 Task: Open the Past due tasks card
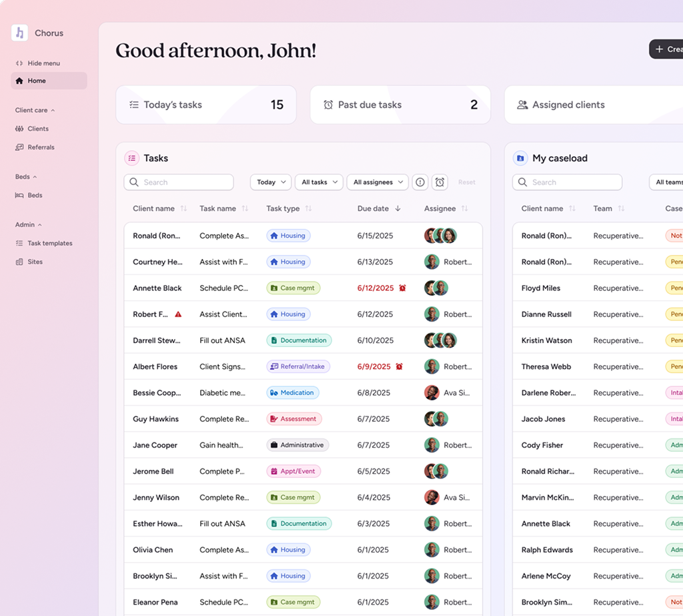[x=400, y=105]
